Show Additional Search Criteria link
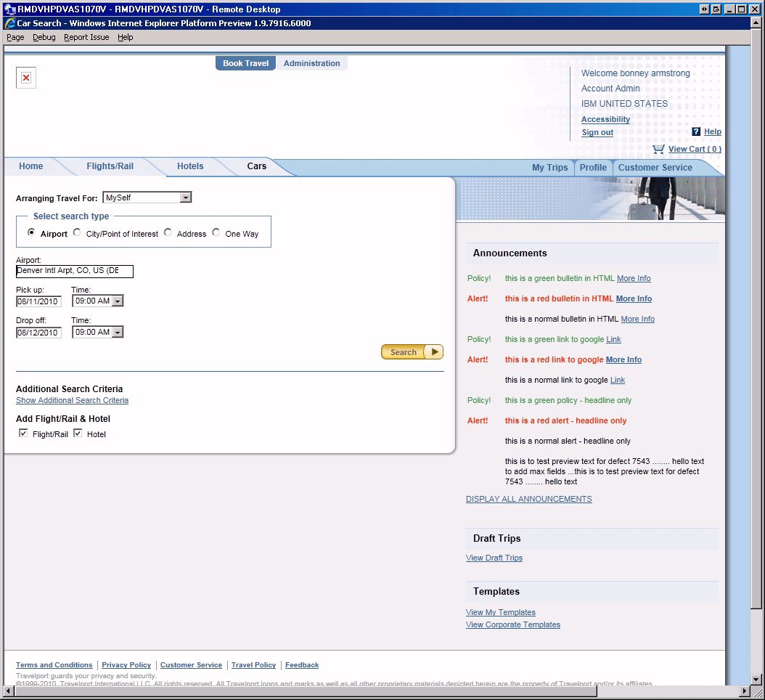The width and height of the screenshot is (765, 700). click(x=72, y=400)
